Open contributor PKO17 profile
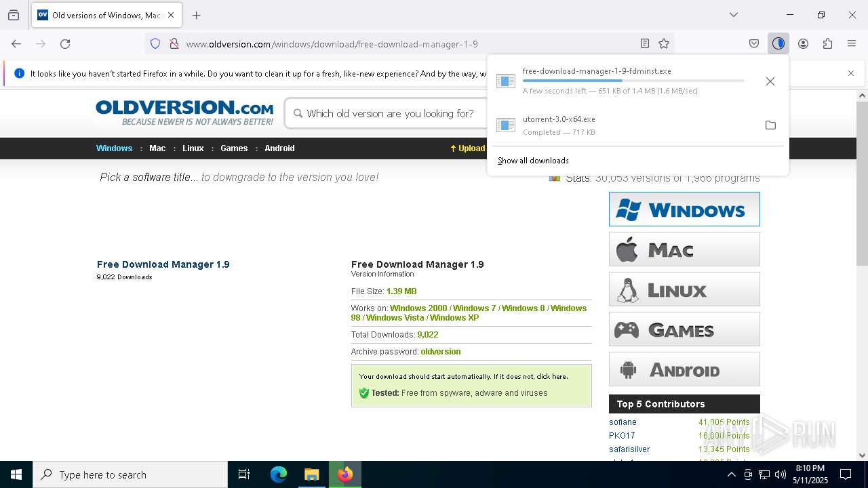868x488 pixels. point(622,436)
